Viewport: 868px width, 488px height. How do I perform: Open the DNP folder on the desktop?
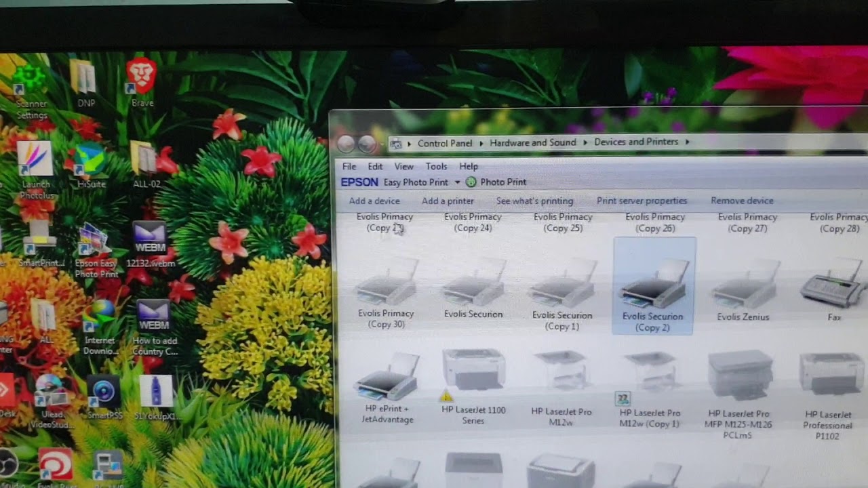pos(85,83)
